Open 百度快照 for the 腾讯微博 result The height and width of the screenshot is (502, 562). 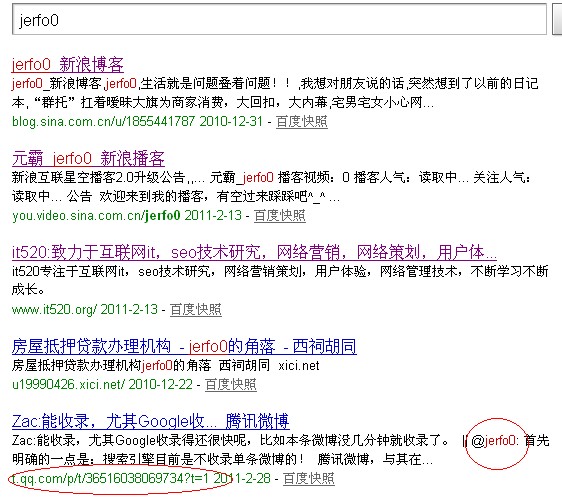(x=309, y=478)
